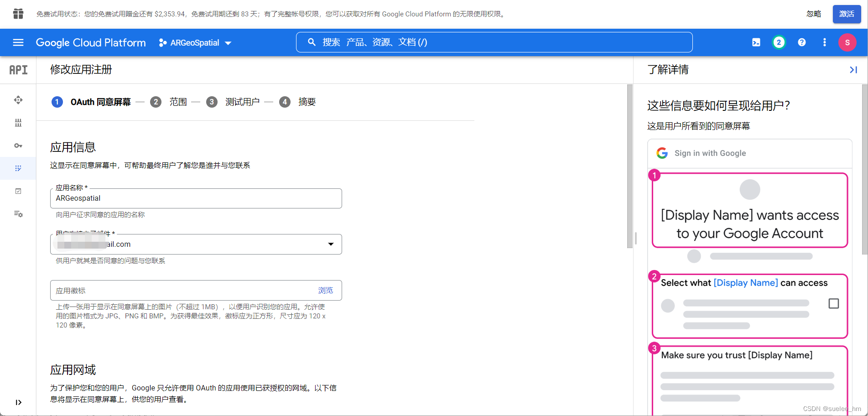Open the three-dot settings menu

(x=824, y=42)
